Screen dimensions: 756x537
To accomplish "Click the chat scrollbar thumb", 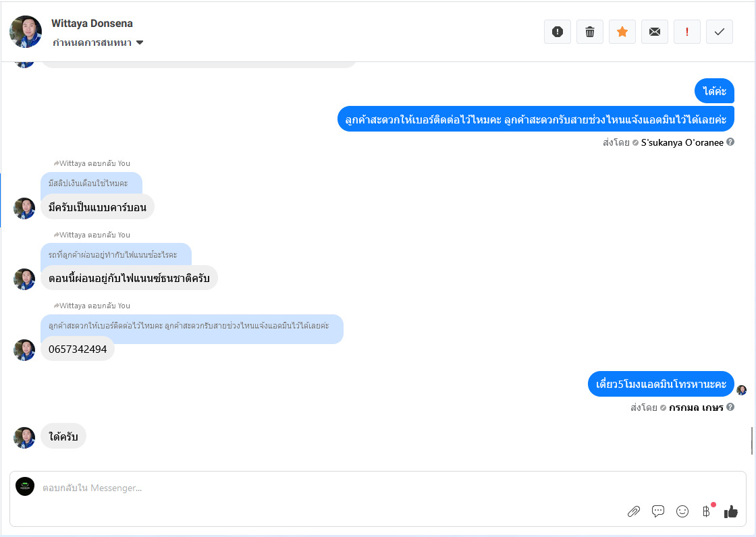I will 752,441.
